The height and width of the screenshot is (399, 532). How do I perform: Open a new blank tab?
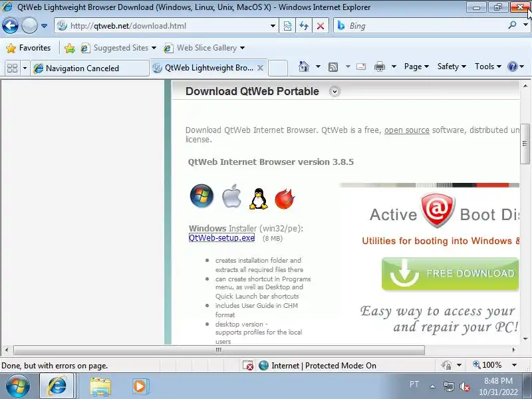[278, 68]
